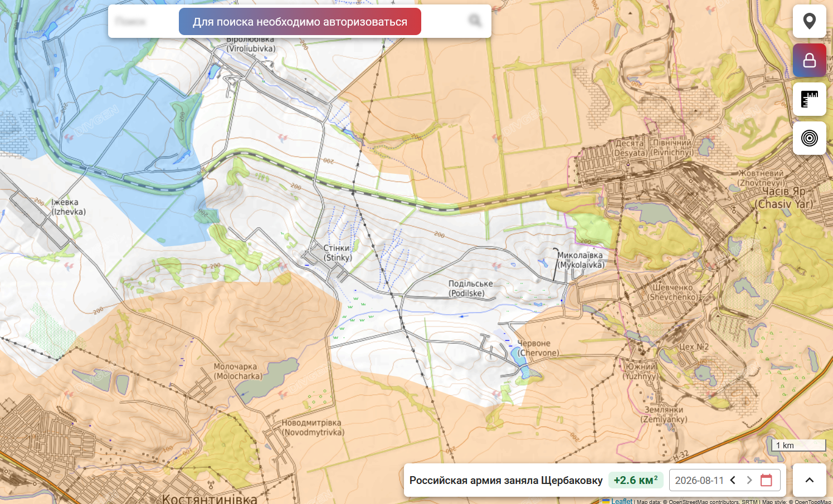833x504 pixels.
Task: Click the headline 'Российская армия заняла Щербаковку'
Action: (506, 480)
